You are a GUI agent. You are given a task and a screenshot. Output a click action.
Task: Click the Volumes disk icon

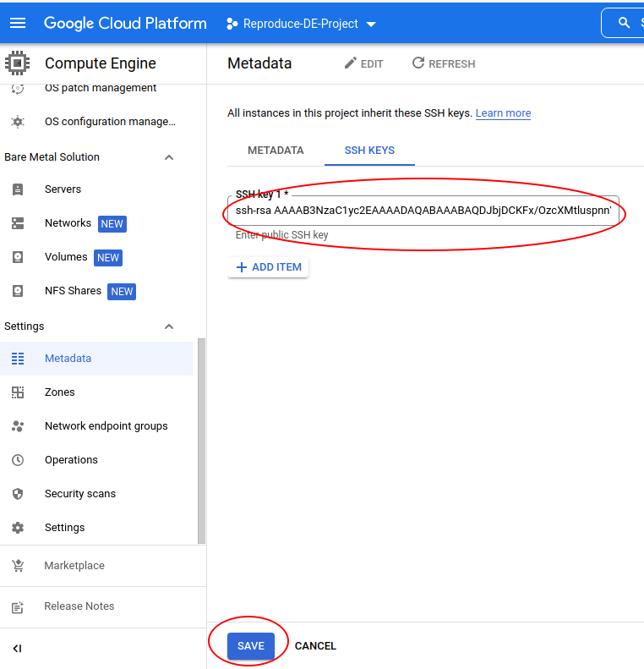pyautogui.click(x=18, y=257)
